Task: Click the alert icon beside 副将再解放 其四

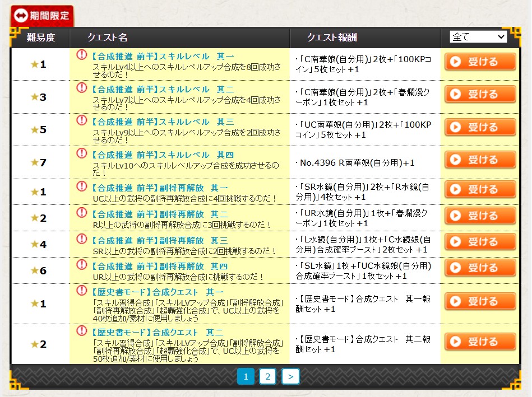Action: point(82,265)
